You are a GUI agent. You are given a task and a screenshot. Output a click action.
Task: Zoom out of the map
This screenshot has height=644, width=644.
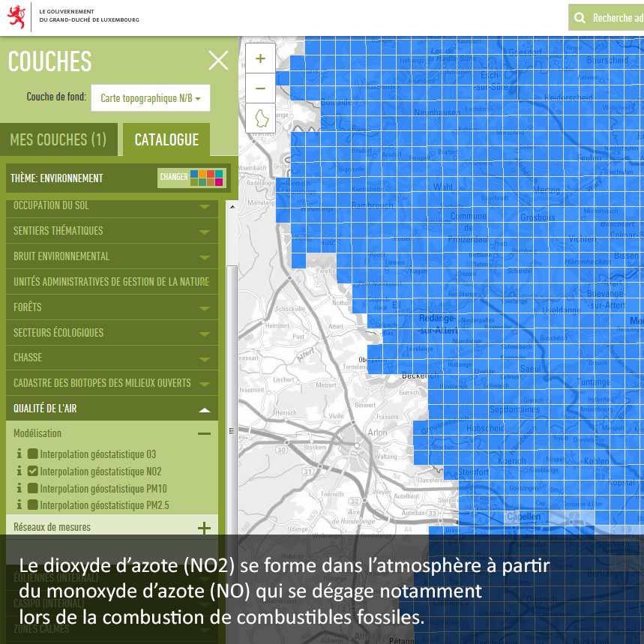(x=260, y=88)
